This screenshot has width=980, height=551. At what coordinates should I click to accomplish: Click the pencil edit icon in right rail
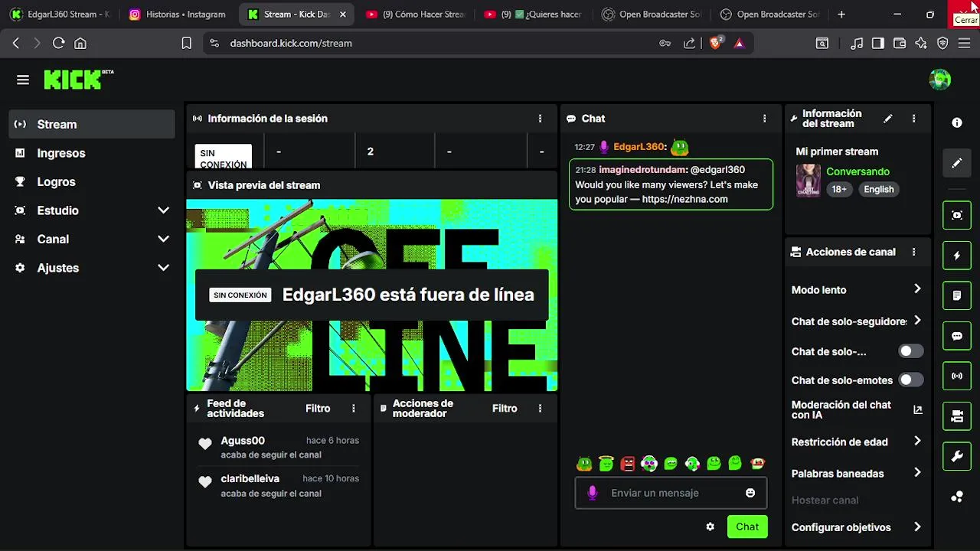[x=957, y=163]
